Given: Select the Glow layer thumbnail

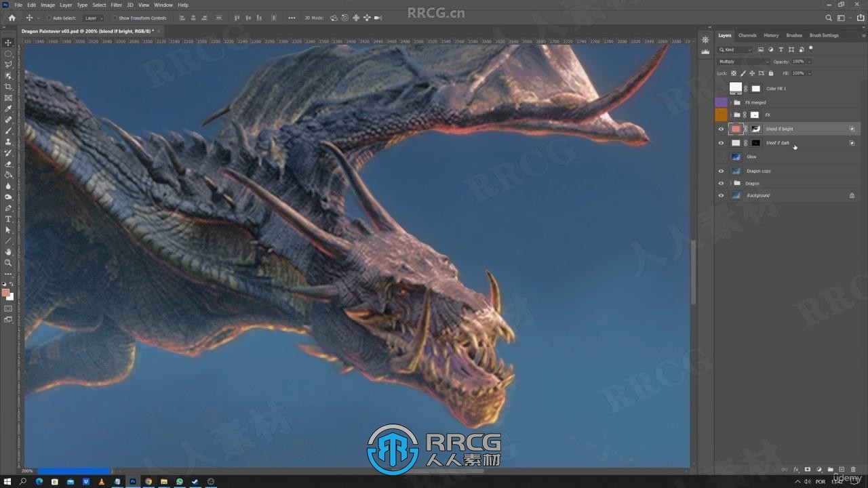Looking at the screenshot, I should [736, 157].
